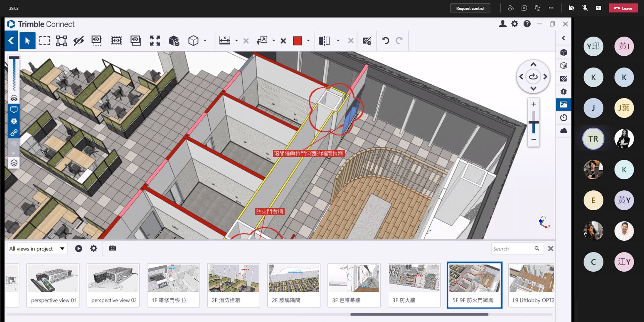Open the measurement tool
Viewport: 644px width, 322px height.
tap(224, 41)
